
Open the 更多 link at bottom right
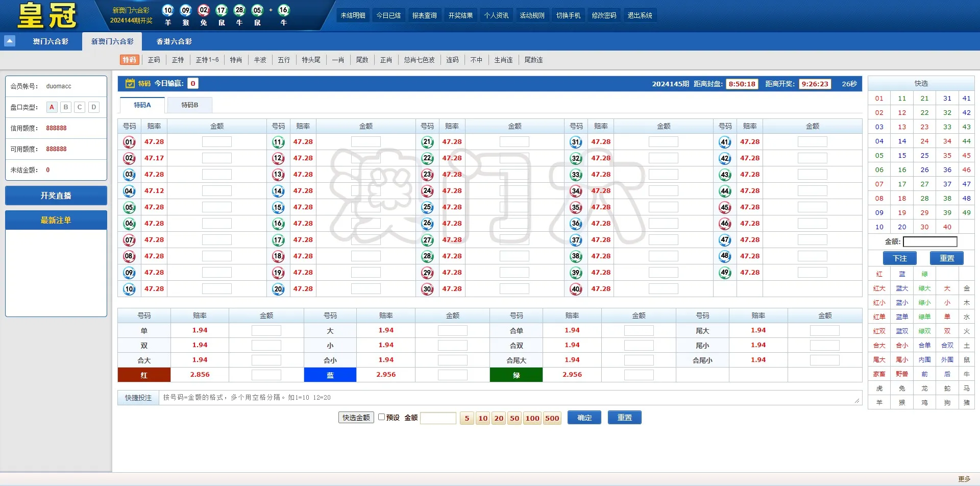coord(964,479)
